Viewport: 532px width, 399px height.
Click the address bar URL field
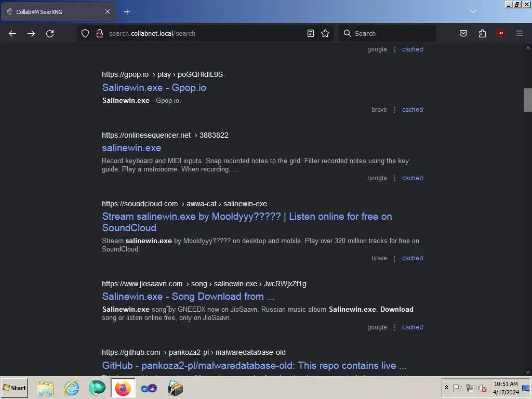click(205, 33)
